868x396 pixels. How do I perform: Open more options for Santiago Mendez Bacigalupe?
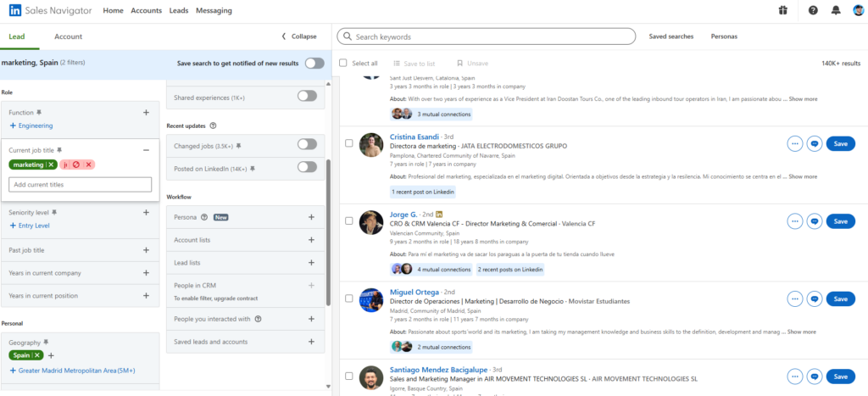coord(795,376)
